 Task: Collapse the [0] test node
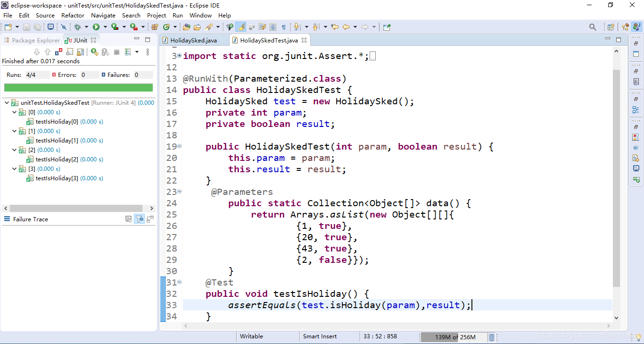(x=15, y=112)
